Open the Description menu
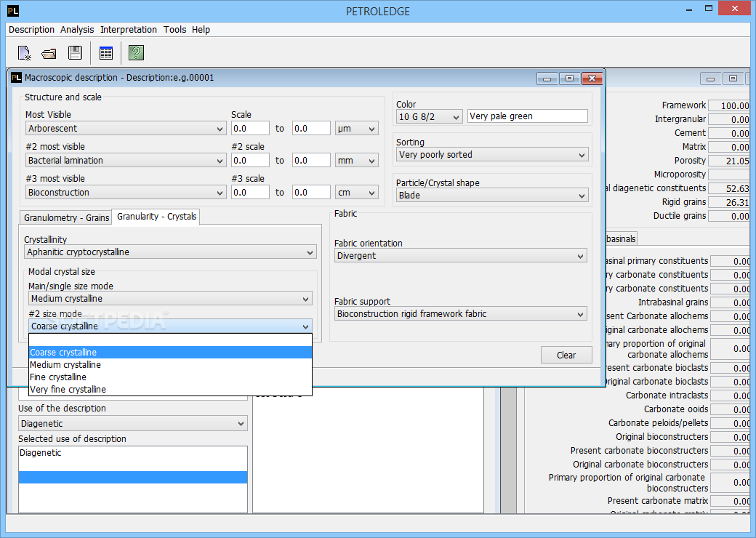Viewport: 756px width, 538px height. click(x=31, y=29)
